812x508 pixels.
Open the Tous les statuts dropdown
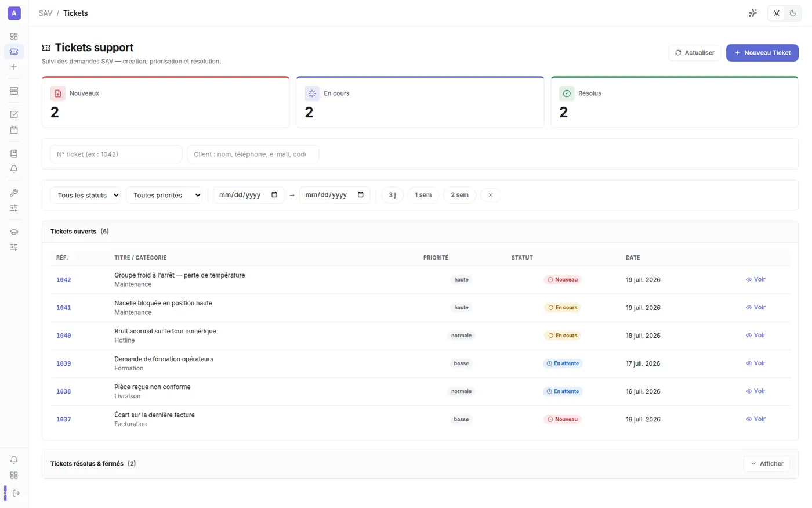[x=85, y=195]
